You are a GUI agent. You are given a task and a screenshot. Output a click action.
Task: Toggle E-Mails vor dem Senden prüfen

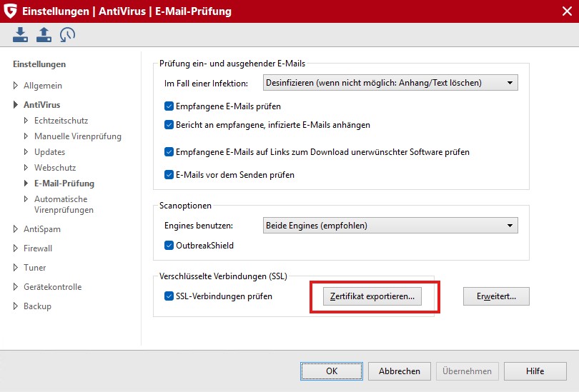coord(169,175)
